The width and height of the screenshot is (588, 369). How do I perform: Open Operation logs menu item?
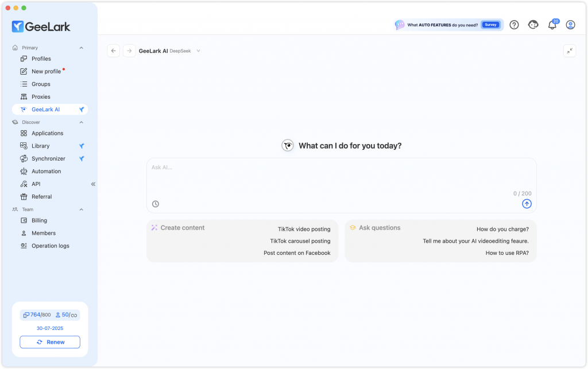point(50,246)
